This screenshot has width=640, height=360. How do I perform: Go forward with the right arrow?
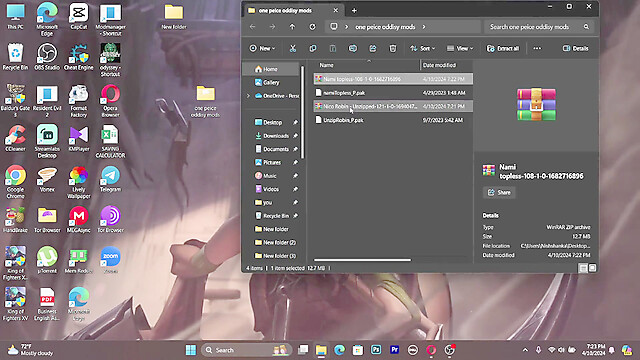272,27
